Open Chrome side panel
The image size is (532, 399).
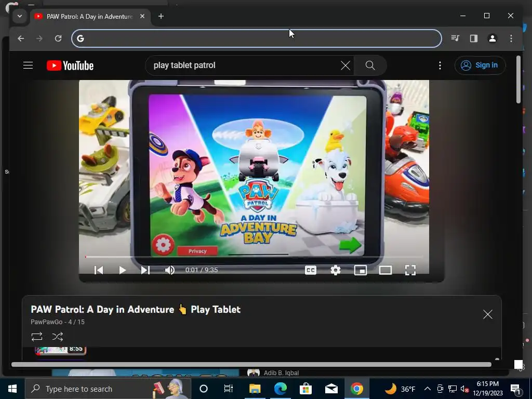474,38
